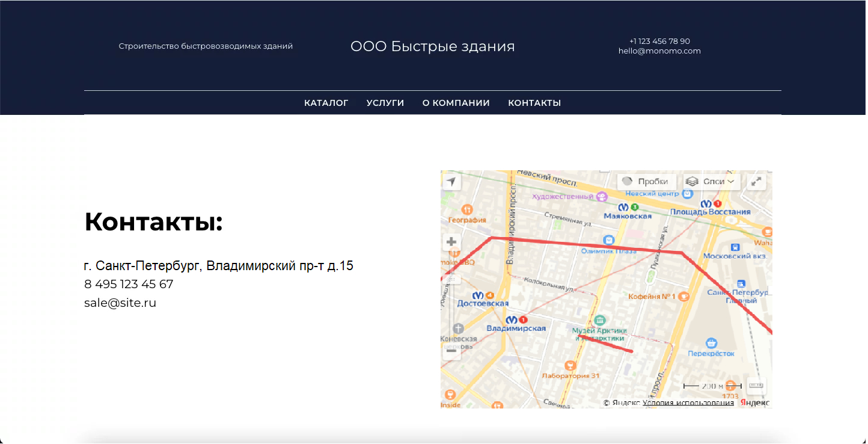Image resolution: width=868 pixels, height=444 pixels.
Task: Click the hello@monomo.com email link
Action: pyautogui.click(x=659, y=51)
